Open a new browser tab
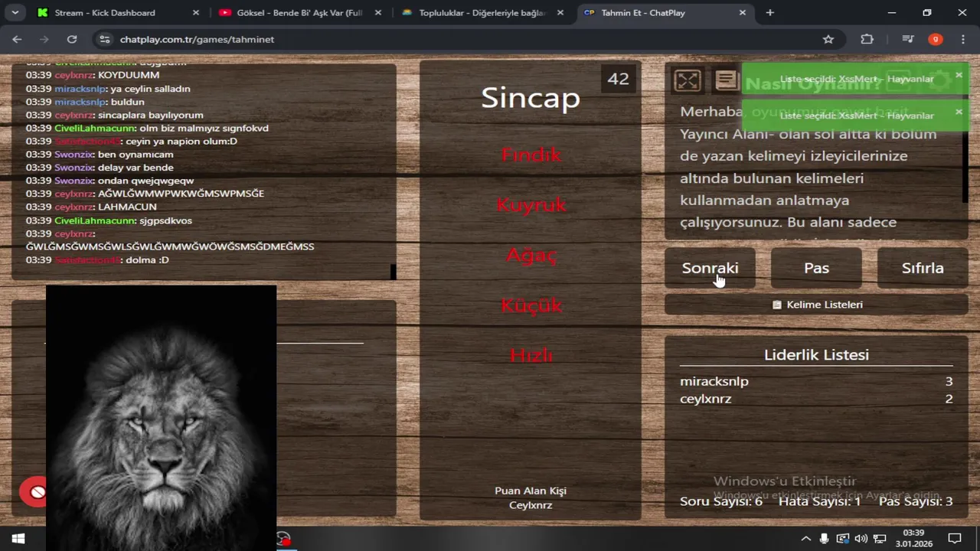The width and height of the screenshot is (980, 551). point(770,13)
